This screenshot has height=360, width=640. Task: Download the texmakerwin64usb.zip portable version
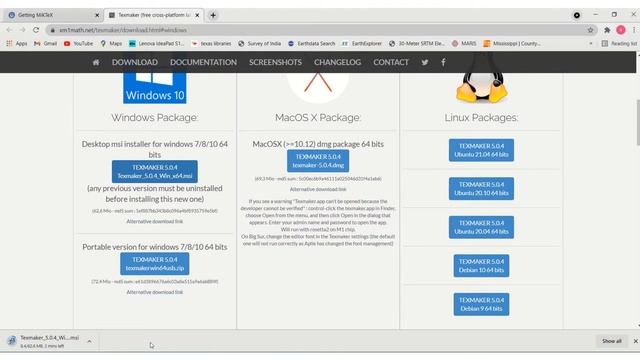pos(155,264)
